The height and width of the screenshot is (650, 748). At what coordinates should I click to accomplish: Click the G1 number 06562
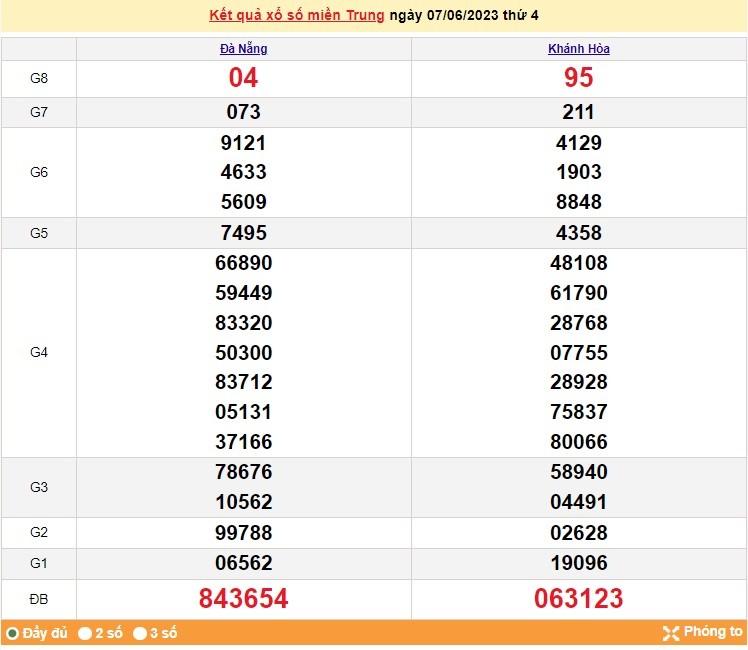pyautogui.click(x=243, y=563)
